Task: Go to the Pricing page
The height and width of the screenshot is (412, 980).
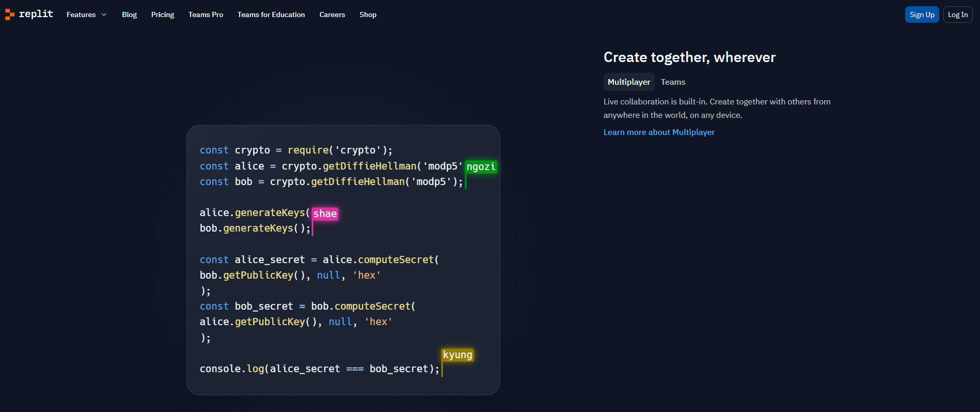Action: coord(163,14)
